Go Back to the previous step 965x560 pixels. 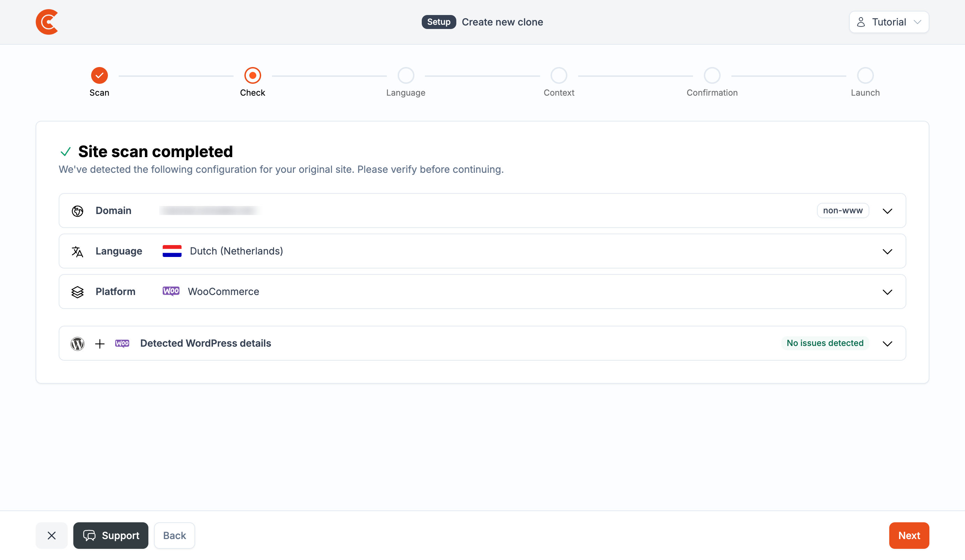pos(174,536)
